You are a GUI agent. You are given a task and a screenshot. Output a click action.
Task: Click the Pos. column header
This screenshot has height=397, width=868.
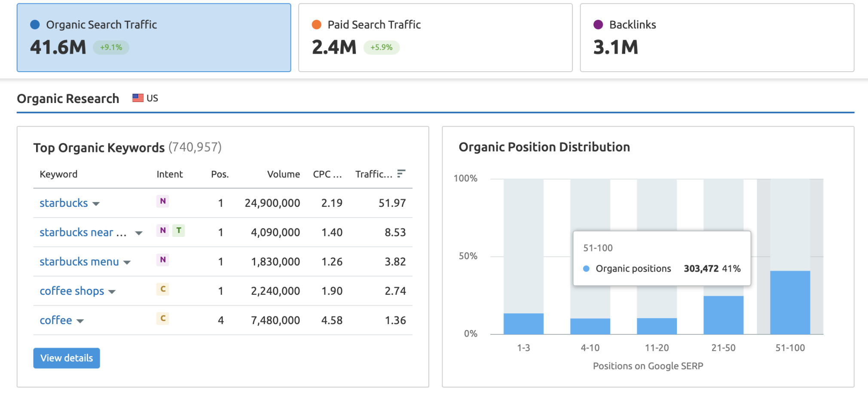click(x=220, y=174)
